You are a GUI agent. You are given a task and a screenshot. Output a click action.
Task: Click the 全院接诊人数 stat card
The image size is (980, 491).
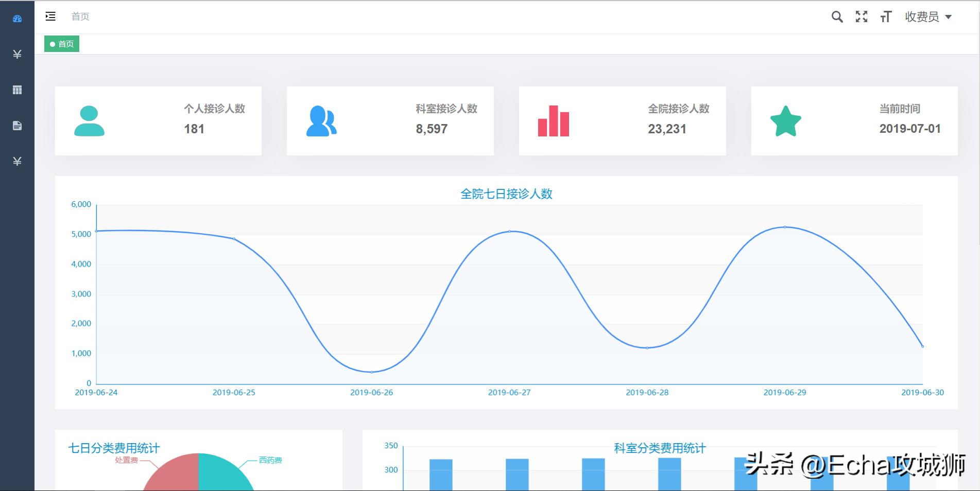tap(622, 120)
